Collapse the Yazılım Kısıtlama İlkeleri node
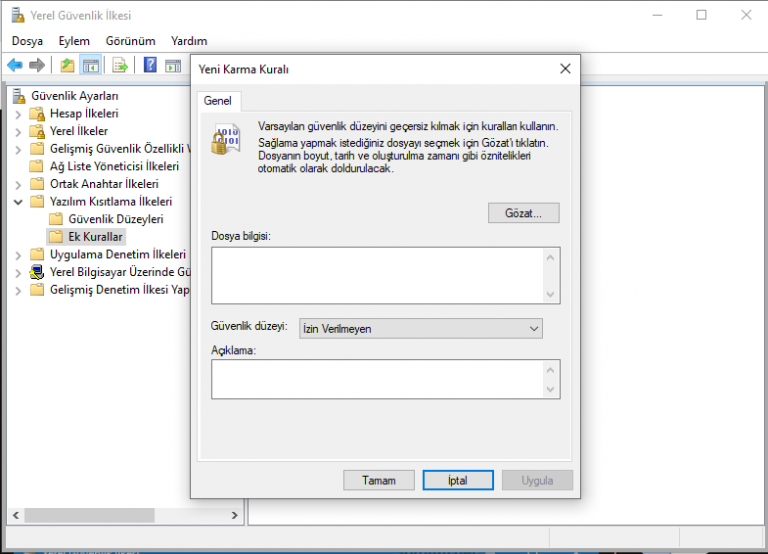 pos(18,201)
